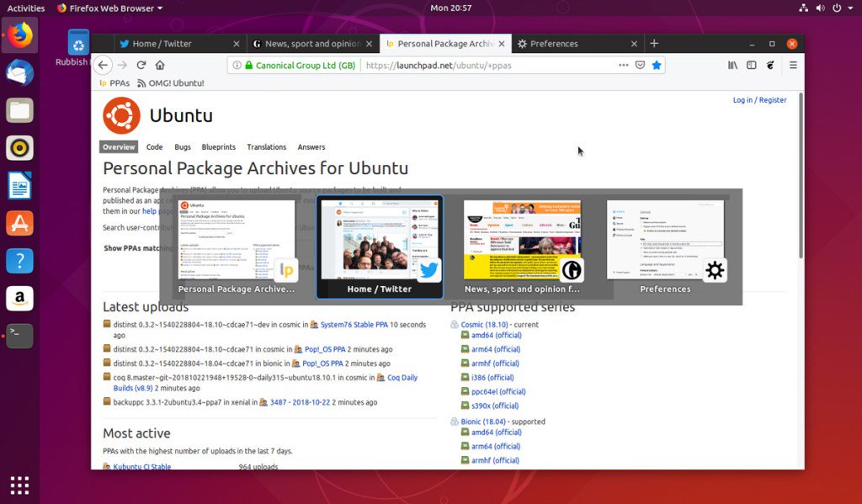Image resolution: width=862 pixels, height=504 pixels.
Task: Switch to News, sport and opinion tab
Action: 312,44
